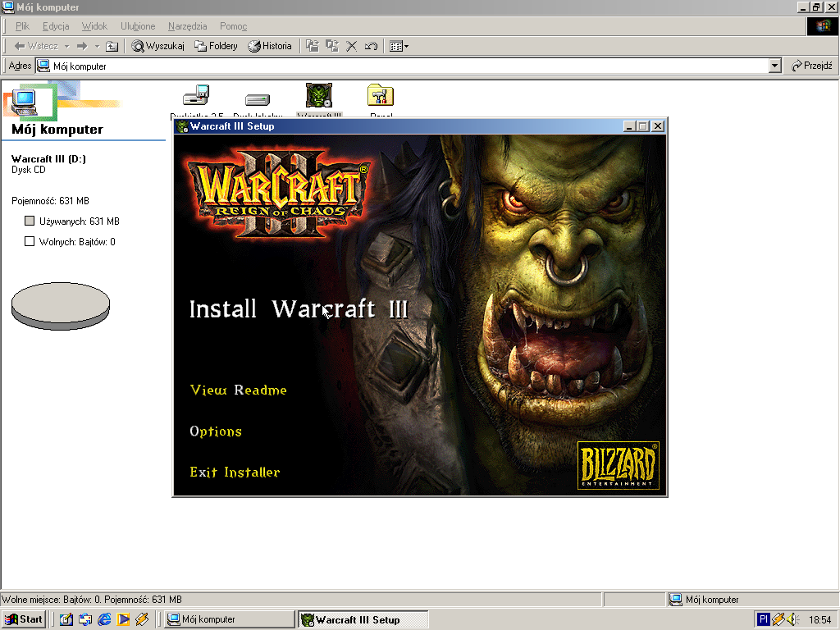840x630 pixels.
Task: Click the large Mój komputer panel icon
Action: 25,102
